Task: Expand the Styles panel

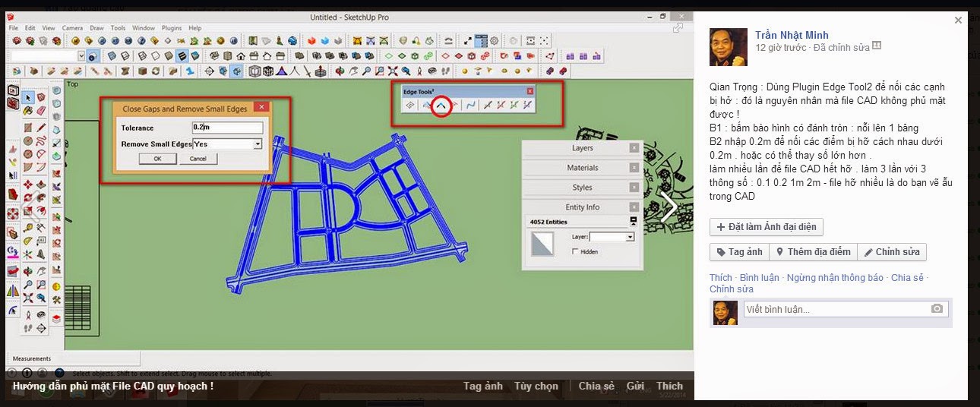Action: (583, 188)
